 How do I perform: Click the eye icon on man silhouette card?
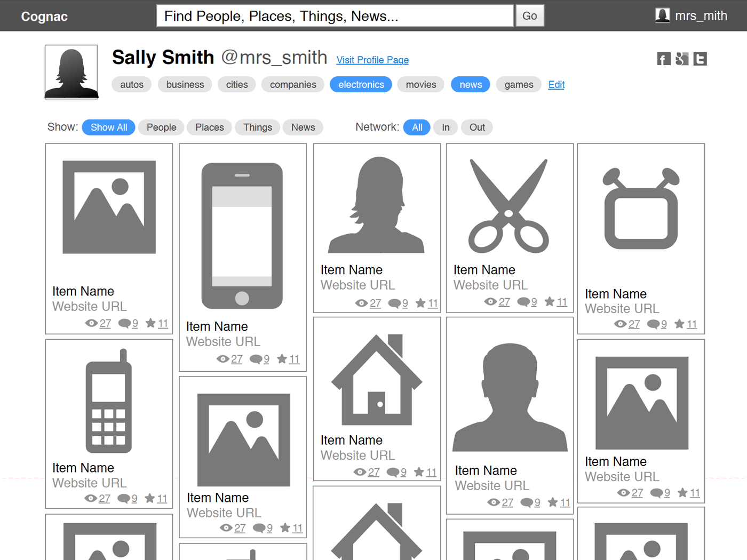[x=494, y=502]
